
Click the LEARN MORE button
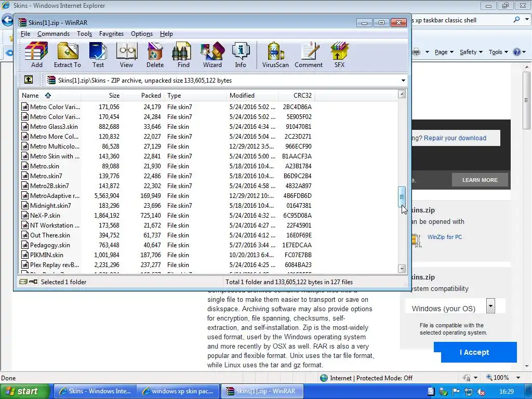(480, 180)
